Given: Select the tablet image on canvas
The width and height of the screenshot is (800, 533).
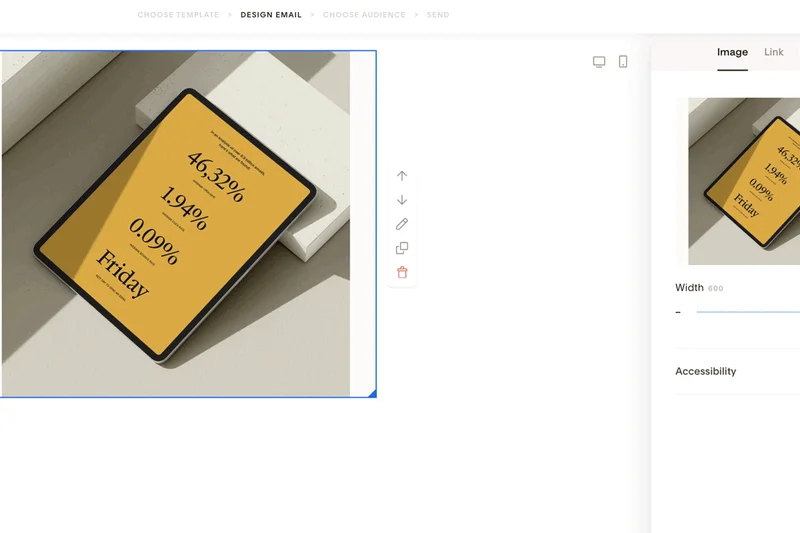Looking at the screenshot, I should click(176, 224).
